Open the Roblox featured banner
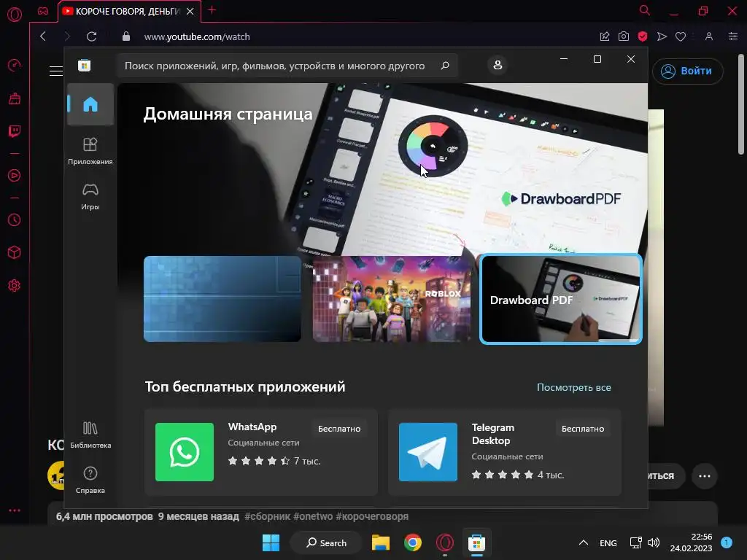This screenshot has width=747, height=560. (392, 298)
